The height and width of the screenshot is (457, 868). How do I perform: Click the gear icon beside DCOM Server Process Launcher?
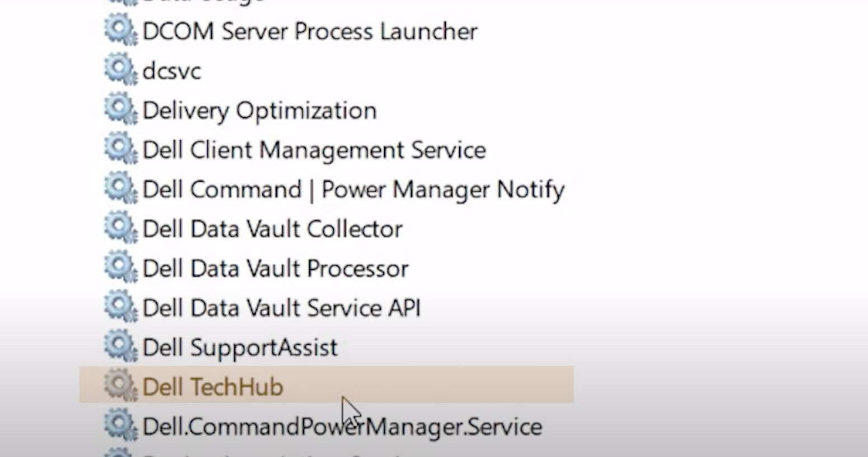coord(120,31)
